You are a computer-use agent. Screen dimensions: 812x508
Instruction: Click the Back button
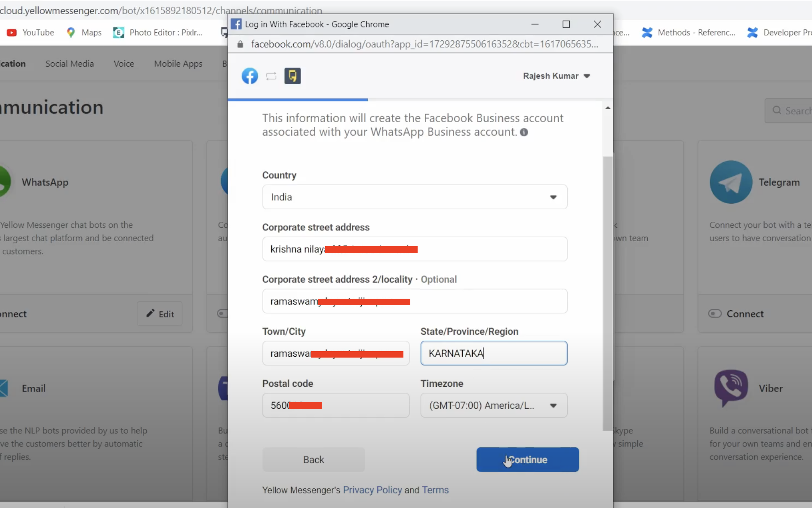(314, 459)
